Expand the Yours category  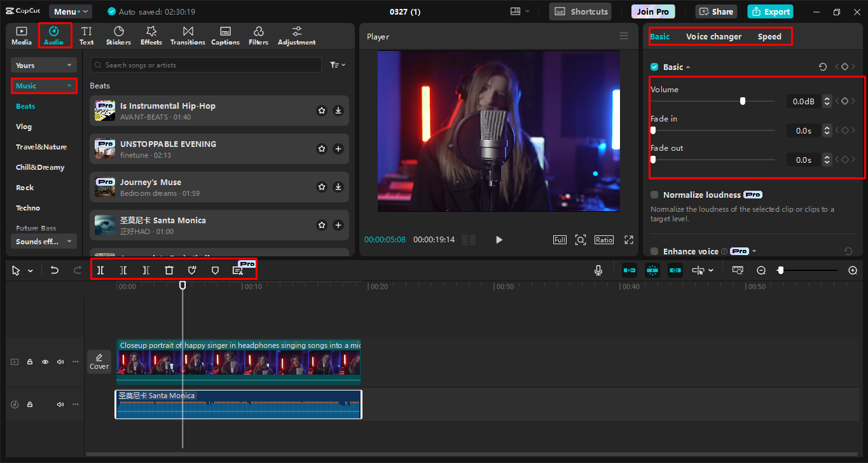44,65
